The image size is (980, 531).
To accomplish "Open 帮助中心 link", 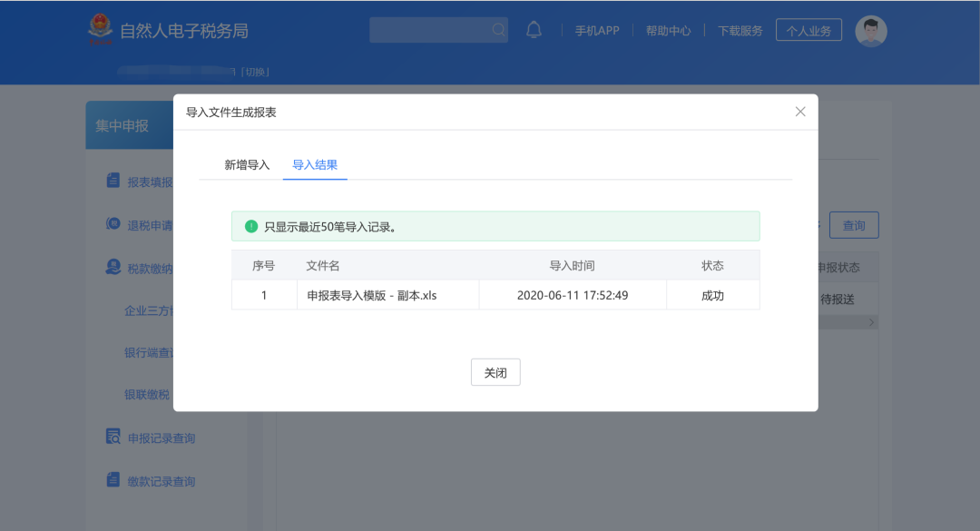I will pos(668,31).
